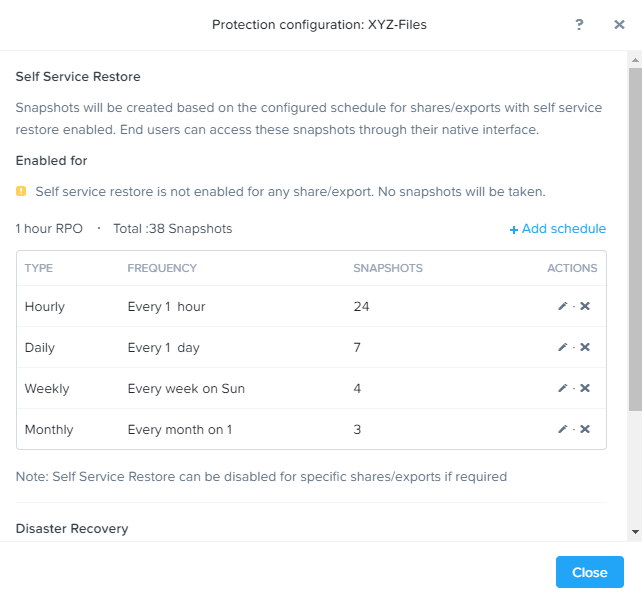Delete the Hourly schedule row
The height and width of the screenshot is (602, 642).
point(585,306)
